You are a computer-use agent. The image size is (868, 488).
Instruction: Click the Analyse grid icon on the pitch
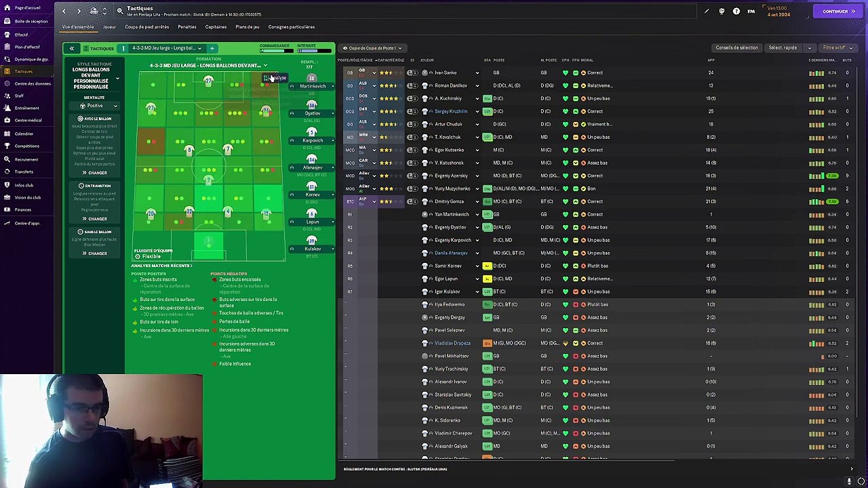tap(267, 78)
